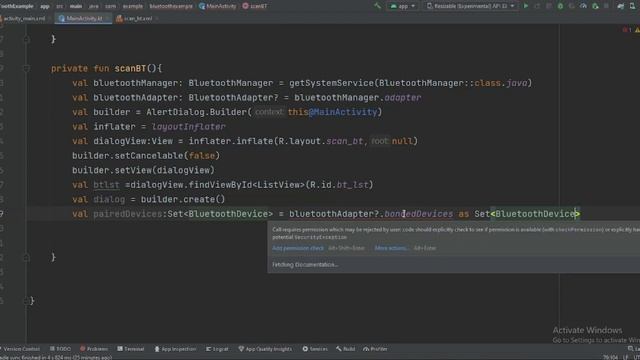Screen dimensions: 640x360
Task: Open the Terminal tool window
Action: coord(131,349)
